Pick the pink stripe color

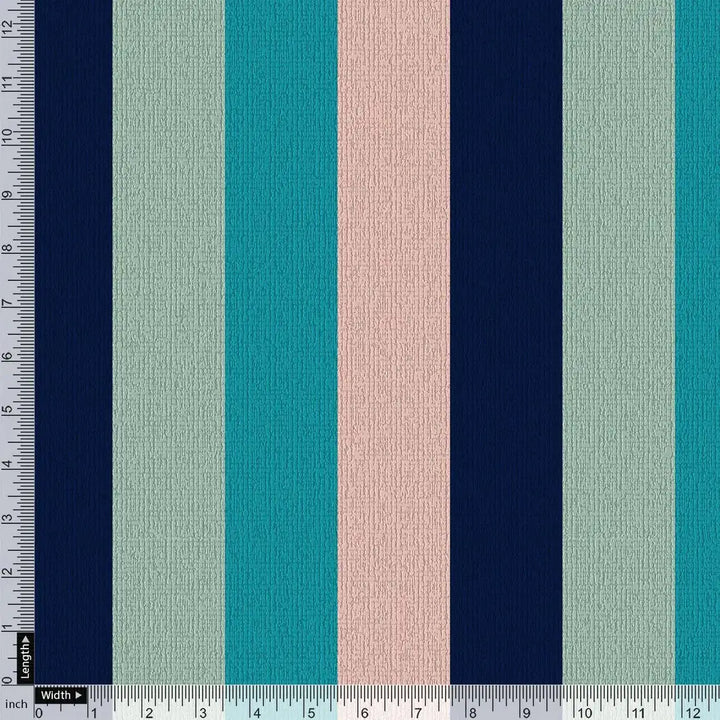point(393,340)
